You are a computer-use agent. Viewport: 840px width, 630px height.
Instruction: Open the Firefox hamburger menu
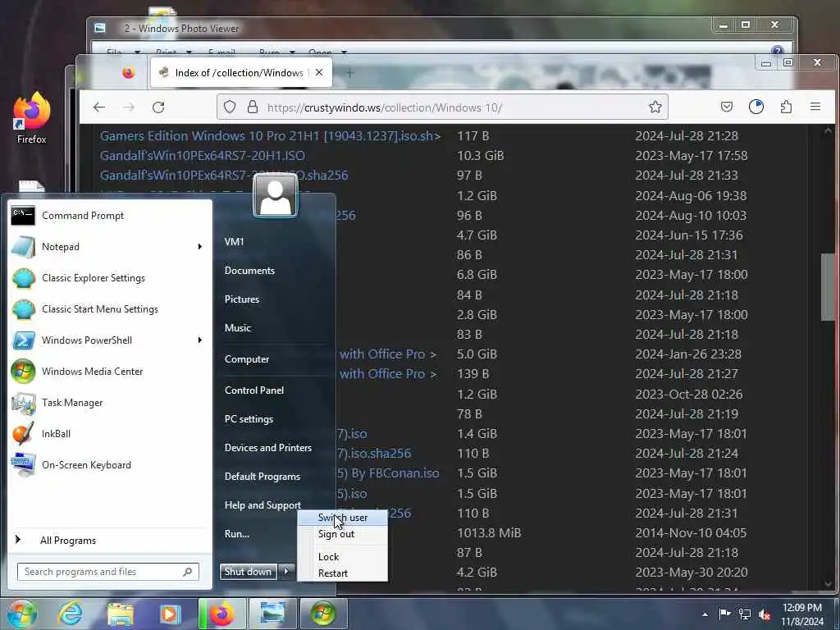coord(815,107)
